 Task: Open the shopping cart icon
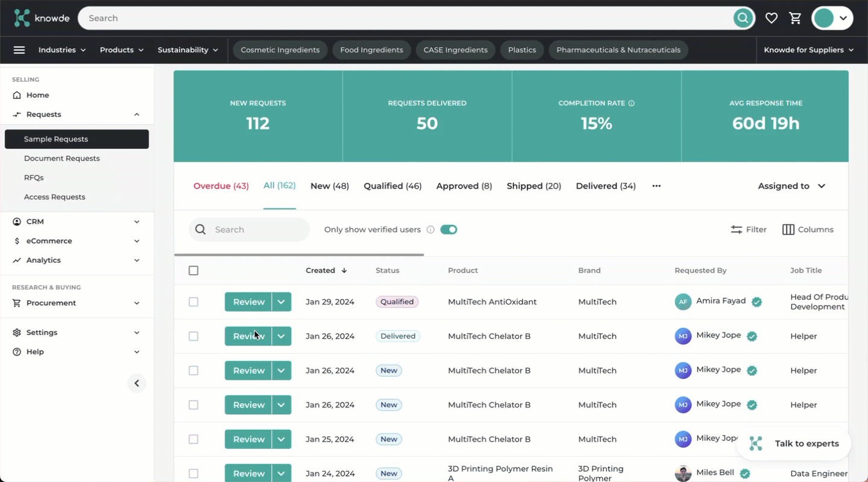coord(795,18)
